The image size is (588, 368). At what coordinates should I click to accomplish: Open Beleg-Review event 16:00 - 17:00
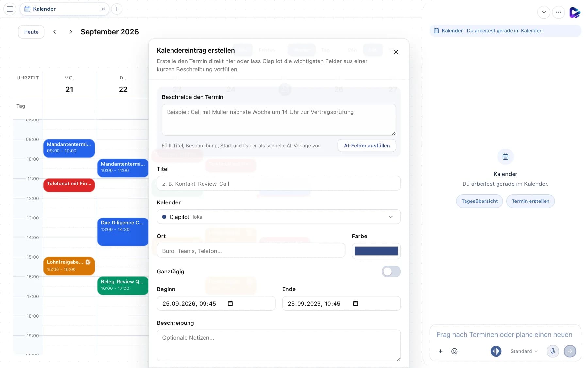pos(123,286)
